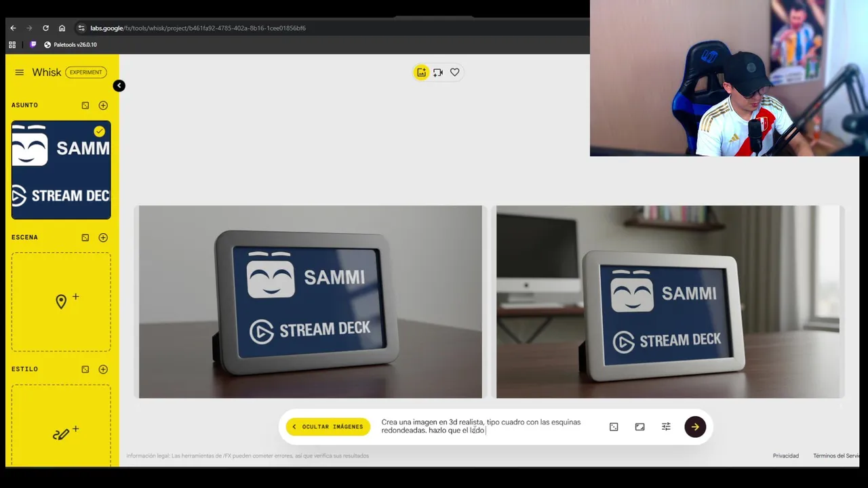Click the site info icon in address bar
Screen dimensions: 868x488
point(81,28)
